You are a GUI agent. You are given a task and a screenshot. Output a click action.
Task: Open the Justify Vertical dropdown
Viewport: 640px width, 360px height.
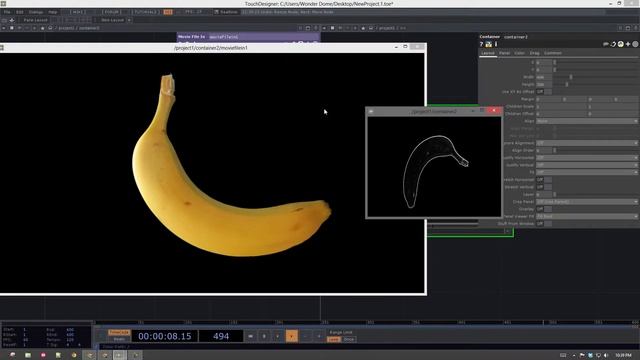point(587,165)
